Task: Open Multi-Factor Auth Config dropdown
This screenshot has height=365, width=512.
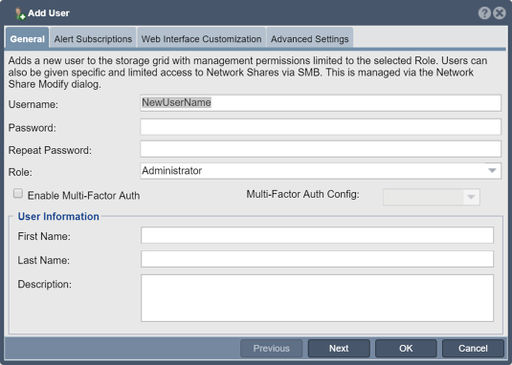Action: (431, 197)
